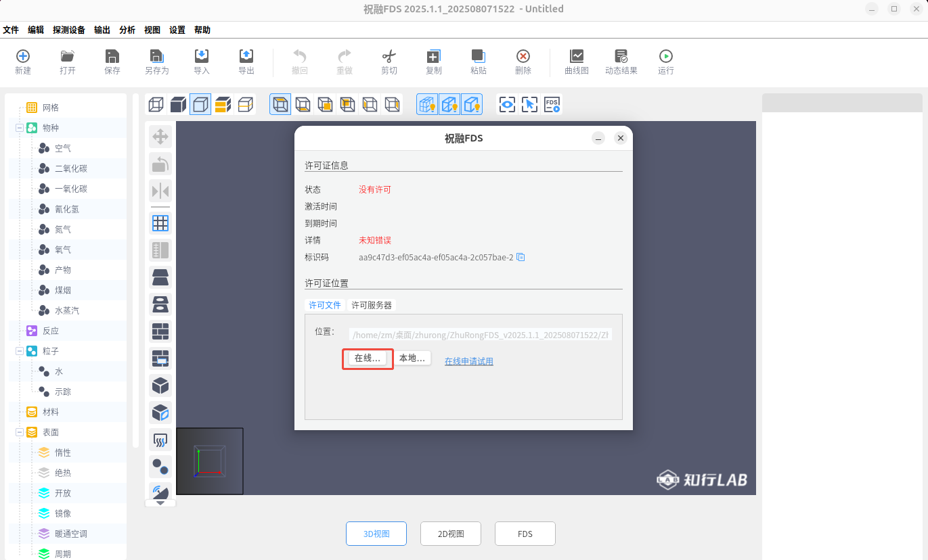Click the 本地... button
This screenshot has height=560, width=928.
pyautogui.click(x=412, y=358)
